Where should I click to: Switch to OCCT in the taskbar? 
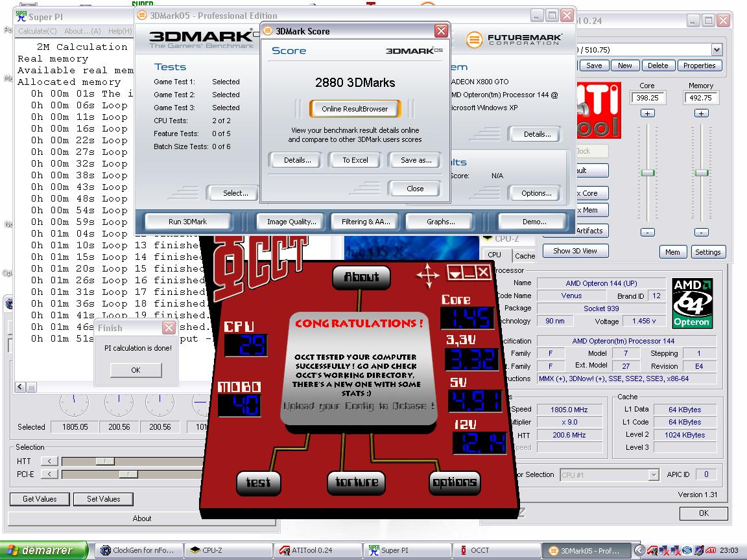[497, 550]
